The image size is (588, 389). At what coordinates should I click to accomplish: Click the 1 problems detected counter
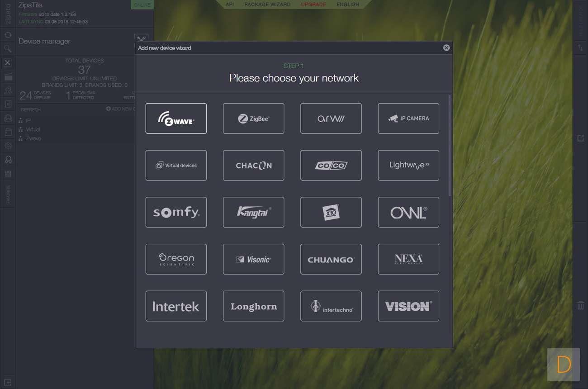click(81, 95)
